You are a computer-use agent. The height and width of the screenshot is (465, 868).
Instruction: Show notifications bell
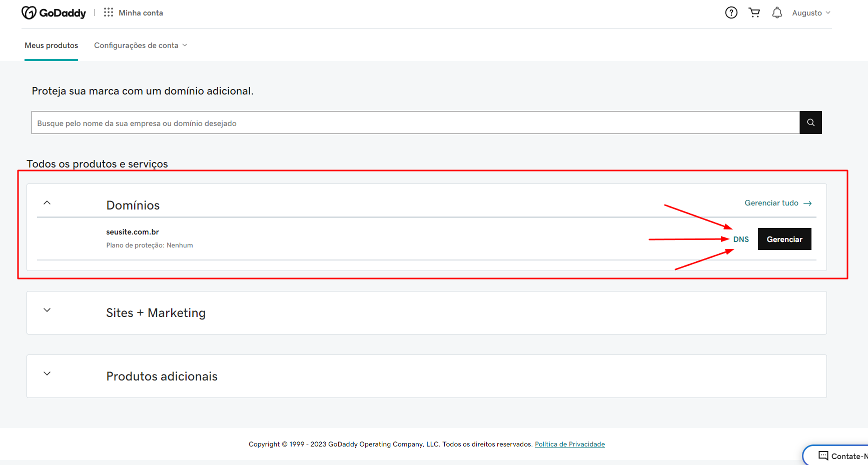click(x=776, y=12)
